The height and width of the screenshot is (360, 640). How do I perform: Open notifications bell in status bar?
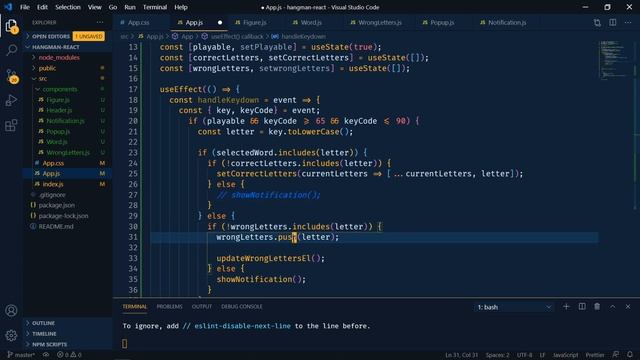coord(630,355)
